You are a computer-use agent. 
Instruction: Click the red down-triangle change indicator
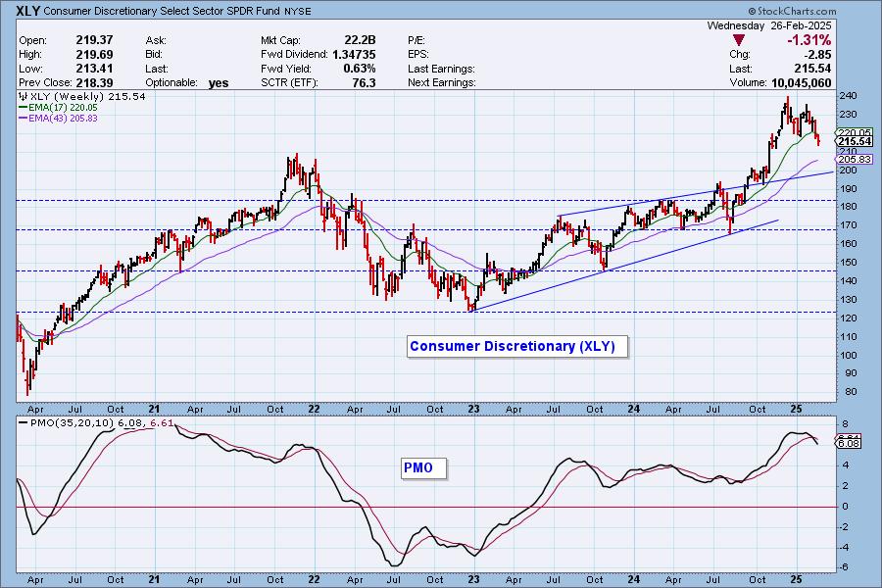(739, 40)
